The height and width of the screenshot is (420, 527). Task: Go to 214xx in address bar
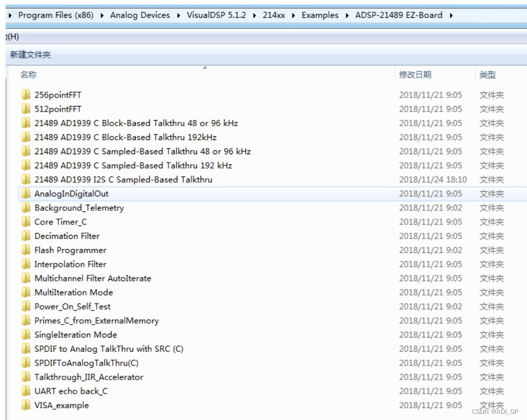click(x=274, y=15)
